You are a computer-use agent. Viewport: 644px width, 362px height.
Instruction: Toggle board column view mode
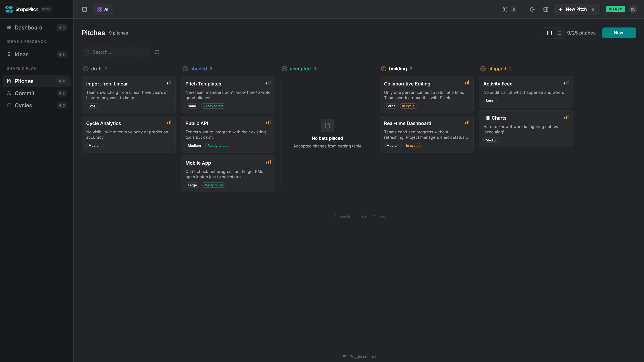[x=550, y=33]
